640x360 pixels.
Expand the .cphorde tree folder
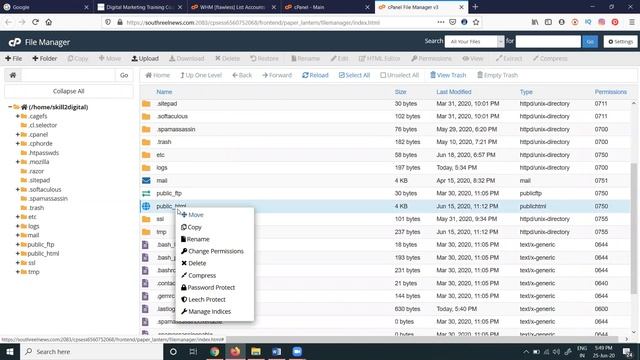pyautogui.click(x=18, y=144)
